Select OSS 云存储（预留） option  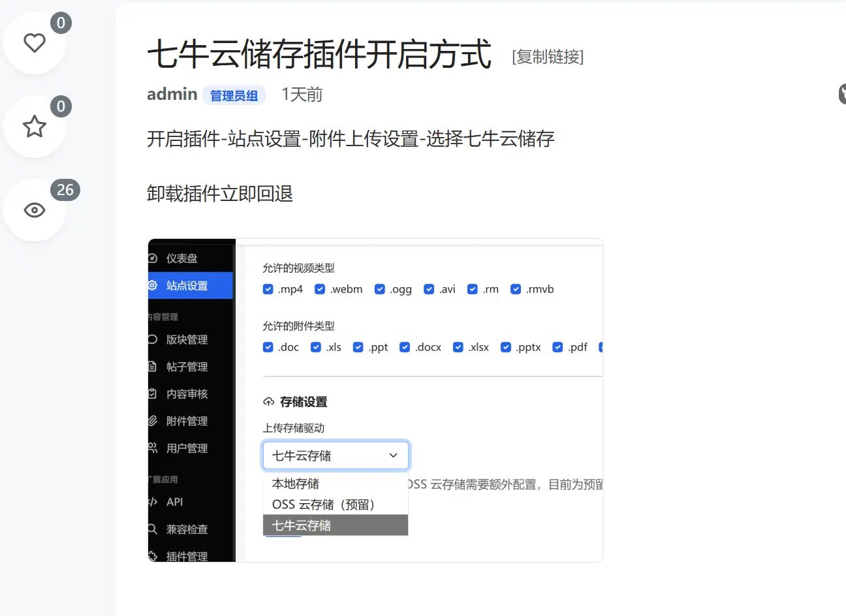pos(336,504)
